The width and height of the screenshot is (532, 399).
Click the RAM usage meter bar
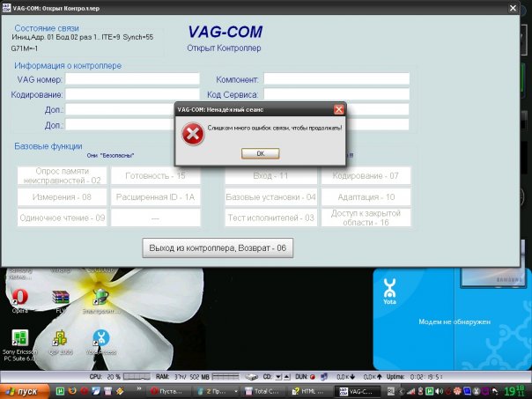pos(225,377)
